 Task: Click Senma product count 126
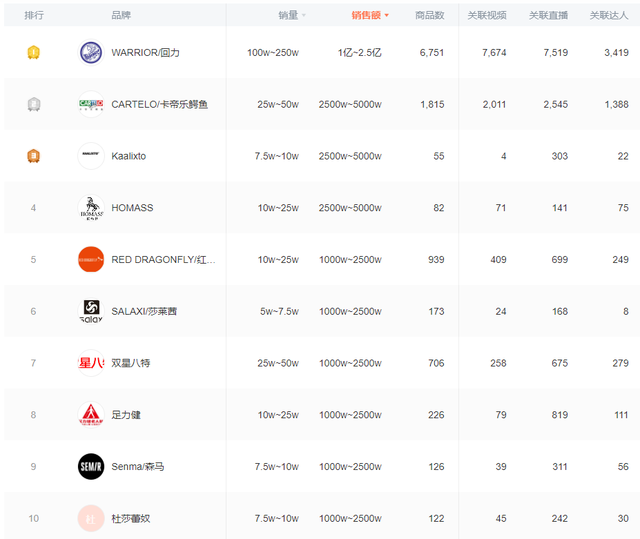pyautogui.click(x=436, y=466)
